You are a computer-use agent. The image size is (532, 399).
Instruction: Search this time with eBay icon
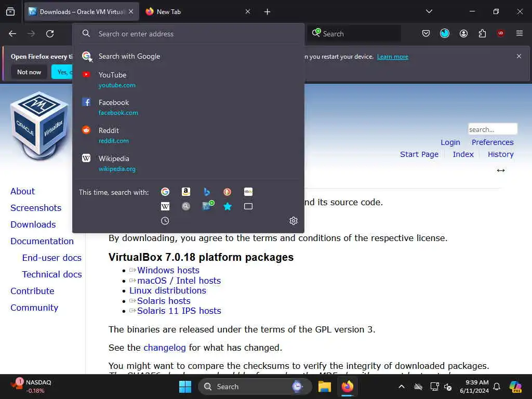(248, 192)
